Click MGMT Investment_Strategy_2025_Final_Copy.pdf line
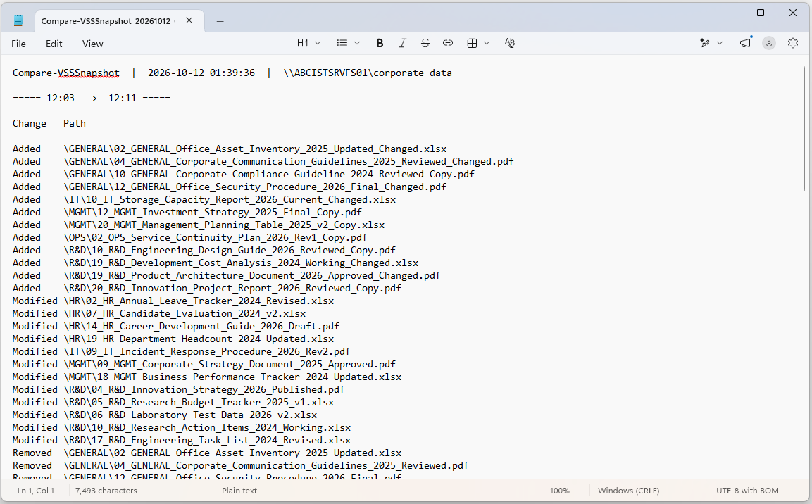Viewport: 812px width, 504px height. [x=187, y=212]
